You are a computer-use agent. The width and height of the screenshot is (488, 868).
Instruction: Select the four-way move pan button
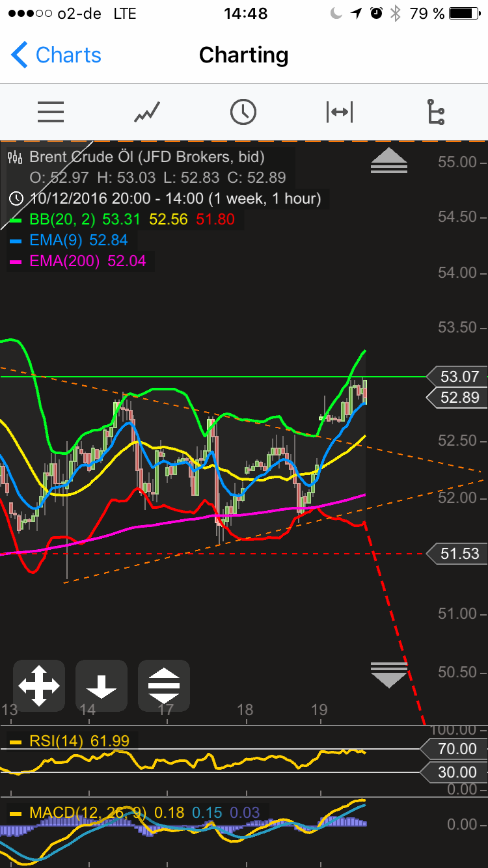[x=39, y=686]
